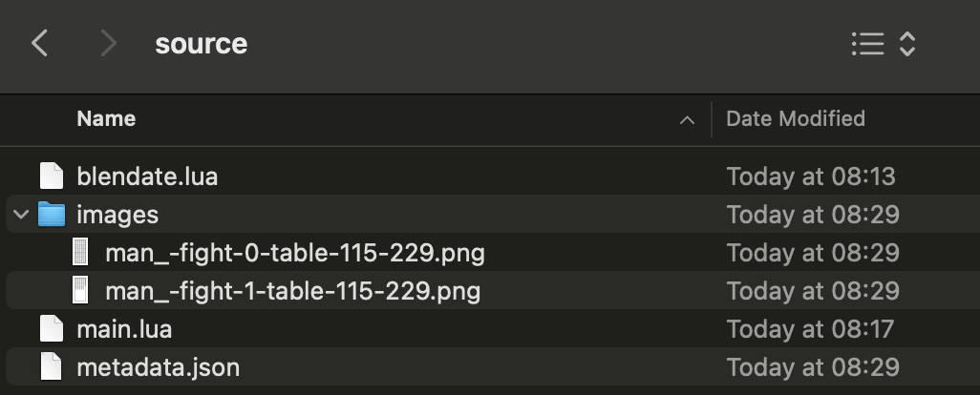
Task: Toggle the Name sort direction caret
Action: pyautogui.click(x=687, y=120)
